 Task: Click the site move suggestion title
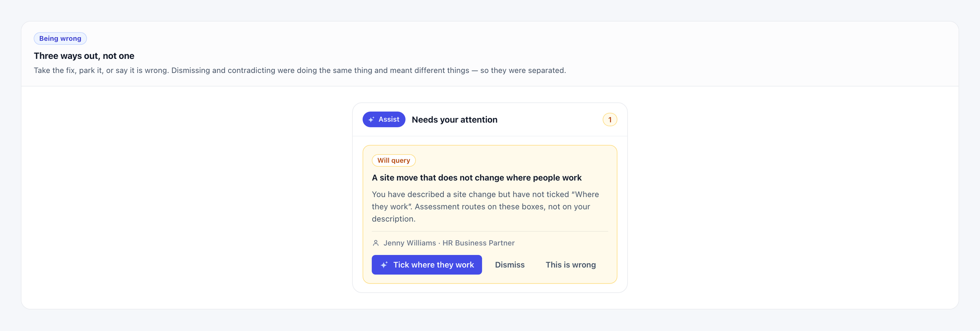coord(476,178)
